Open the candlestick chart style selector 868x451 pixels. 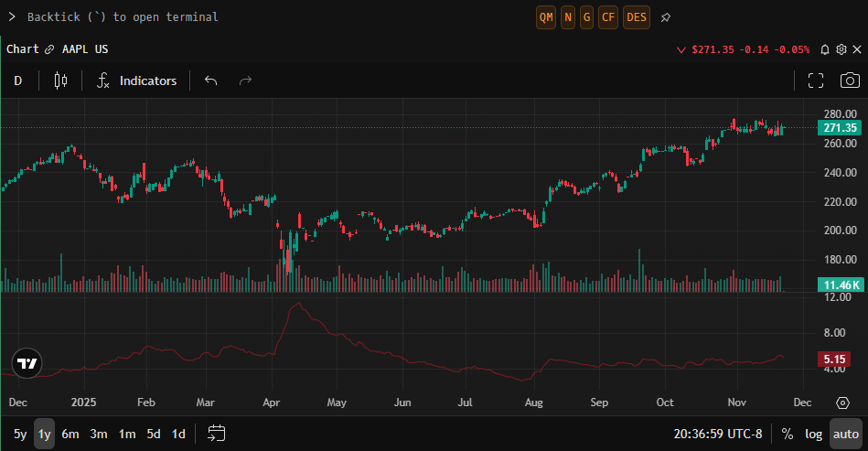[x=60, y=81]
